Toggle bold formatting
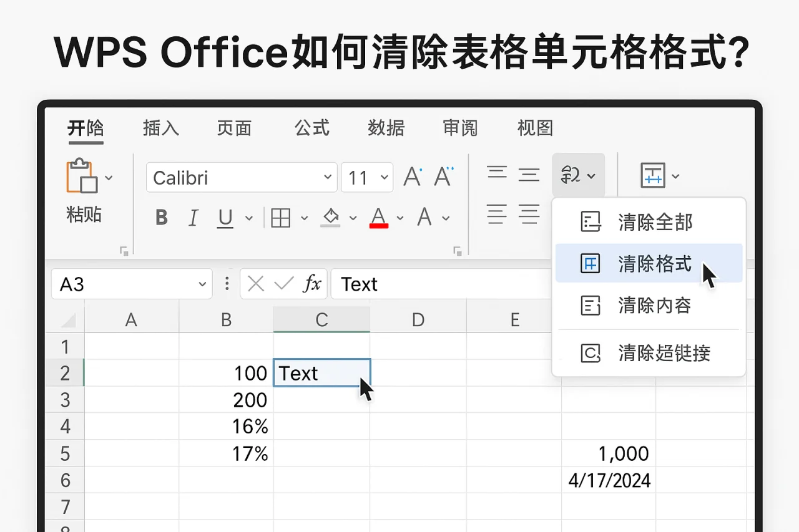 tap(161, 218)
